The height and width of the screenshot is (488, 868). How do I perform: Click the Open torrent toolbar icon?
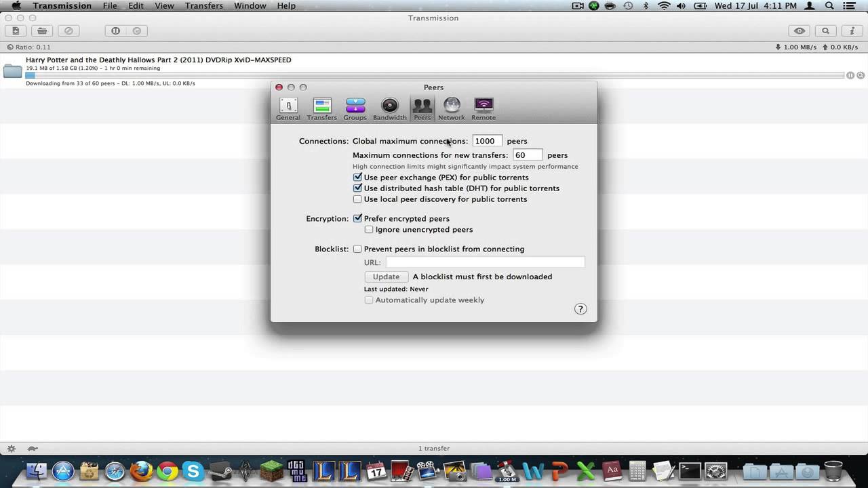point(42,30)
